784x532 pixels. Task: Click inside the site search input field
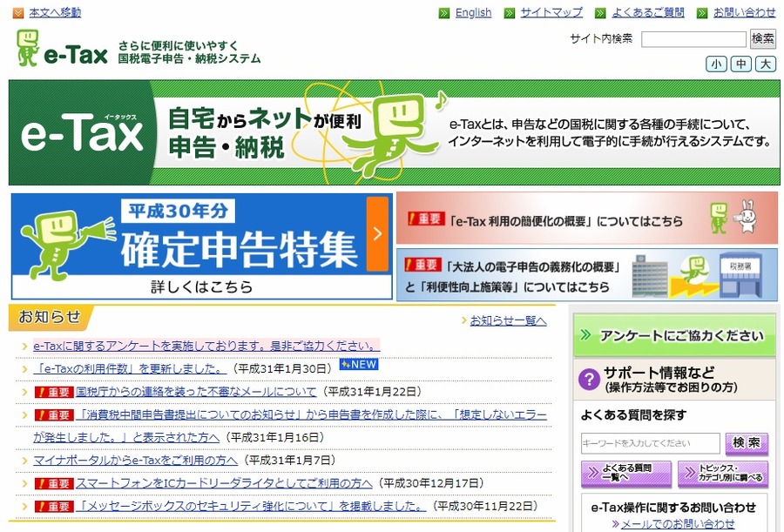[x=693, y=38]
